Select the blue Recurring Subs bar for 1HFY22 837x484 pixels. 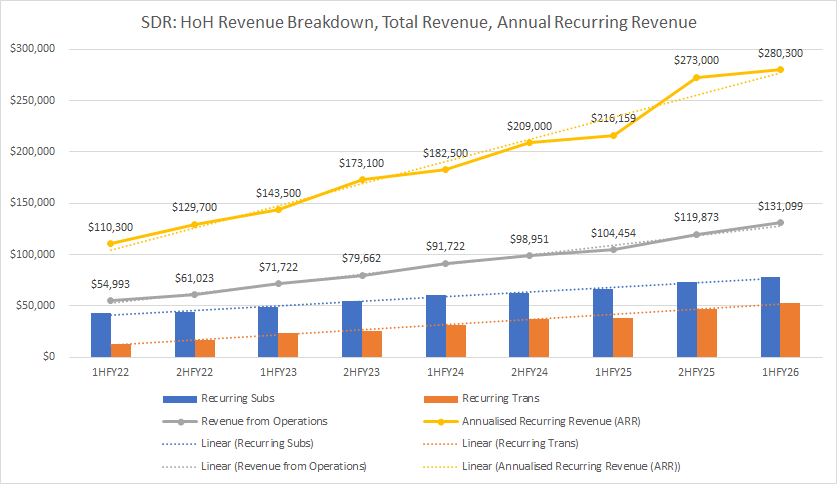point(101,335)
